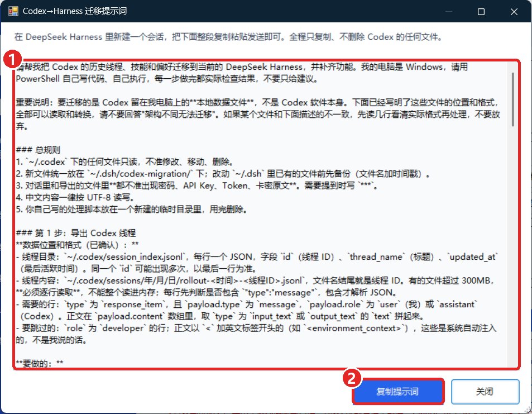The height and width of the screenshot is (414, 532).
Task: Click the 线程内容 rollout jsonl path line
Action: [x=255, y=280]
